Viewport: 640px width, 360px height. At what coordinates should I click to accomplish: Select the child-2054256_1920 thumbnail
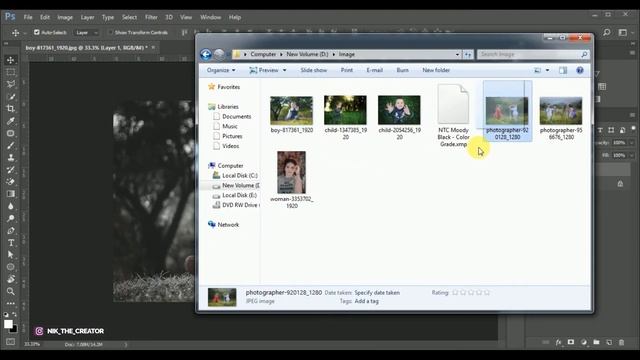coord(399,110)
